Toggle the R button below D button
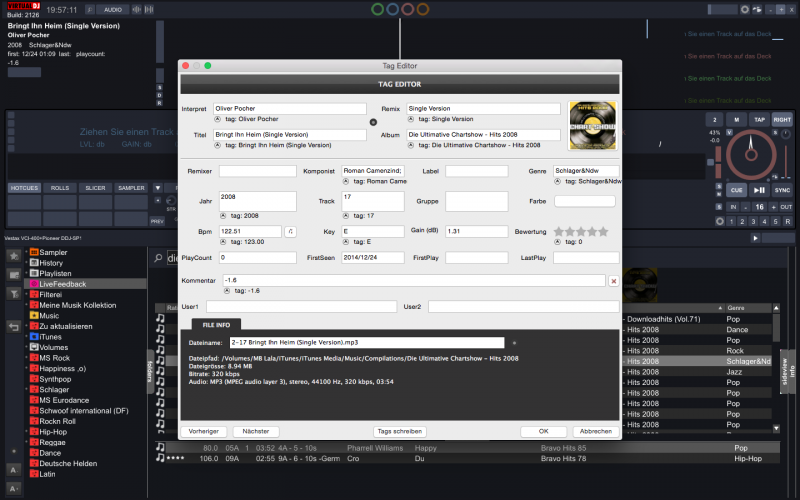The width and height of the screenshot is (800, 500). pyautogui.click(x=160, y=103)
